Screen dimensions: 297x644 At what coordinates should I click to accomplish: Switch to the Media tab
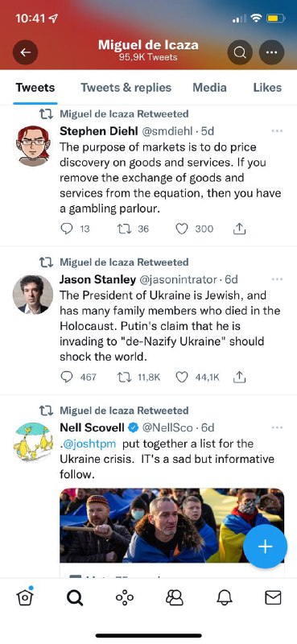pyautogui.click(x=209, y=88)
